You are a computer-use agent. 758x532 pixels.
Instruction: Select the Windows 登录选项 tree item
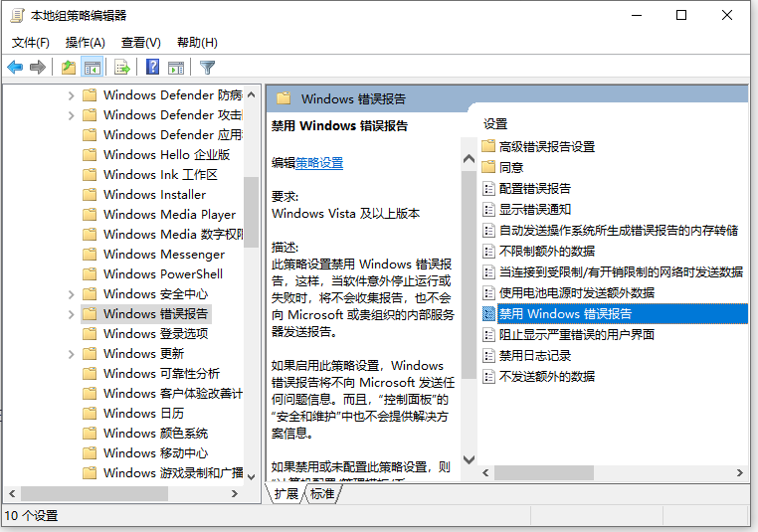(x=155, y=334)
